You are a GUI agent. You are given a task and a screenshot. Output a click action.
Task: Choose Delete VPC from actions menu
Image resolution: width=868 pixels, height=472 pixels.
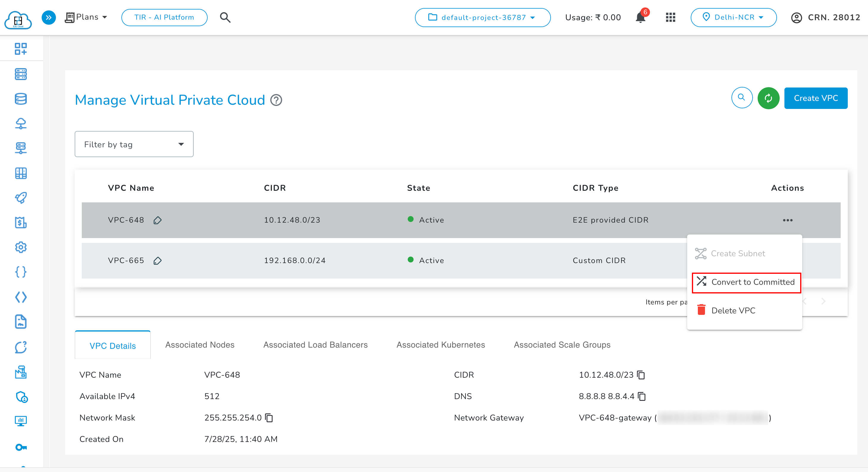(x=733, y=310)
